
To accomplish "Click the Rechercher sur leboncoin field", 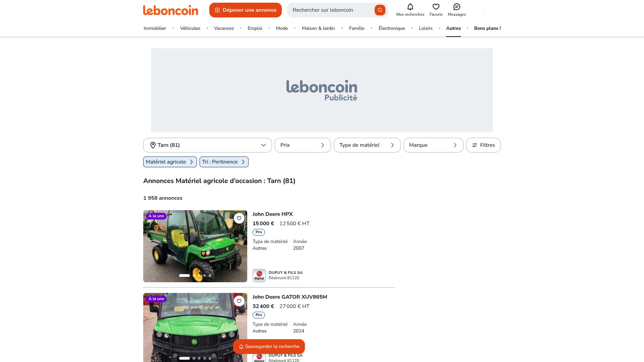I will (331, 10).
